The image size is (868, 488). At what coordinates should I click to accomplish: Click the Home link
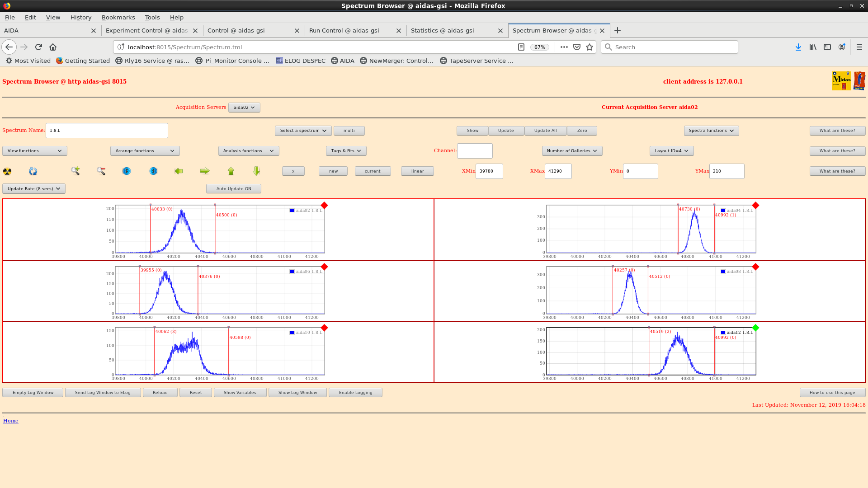(11, 421)
